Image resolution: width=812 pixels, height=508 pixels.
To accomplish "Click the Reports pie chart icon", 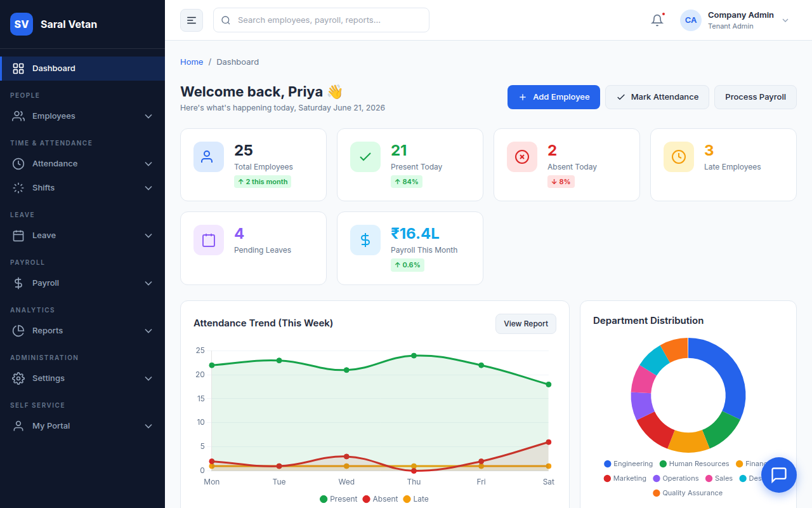I will point(18,331).
